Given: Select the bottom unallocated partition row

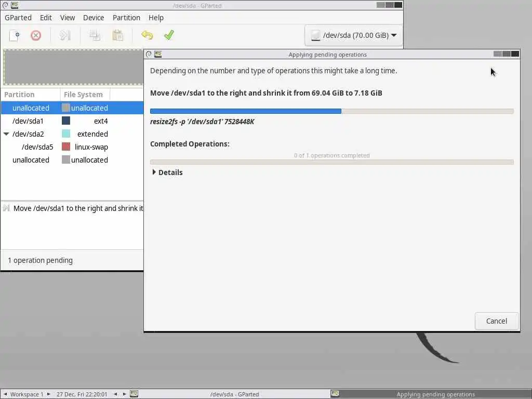Looking at the screenshot, I should 72,160.
